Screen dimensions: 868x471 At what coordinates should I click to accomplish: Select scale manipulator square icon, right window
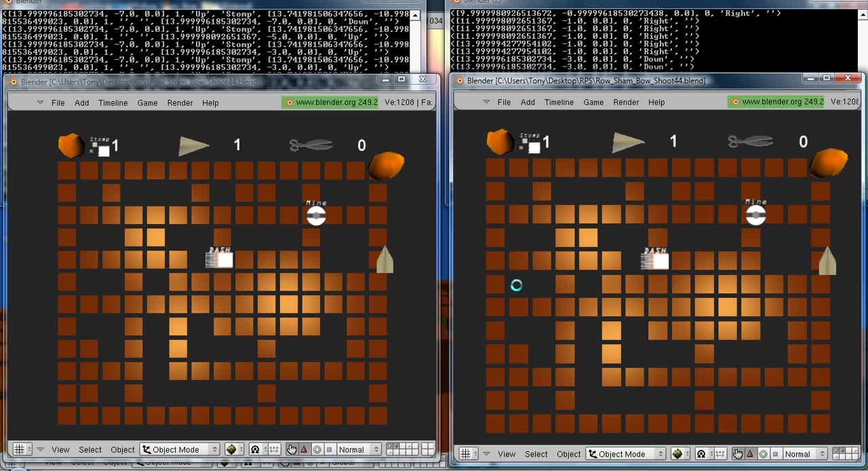775,454
